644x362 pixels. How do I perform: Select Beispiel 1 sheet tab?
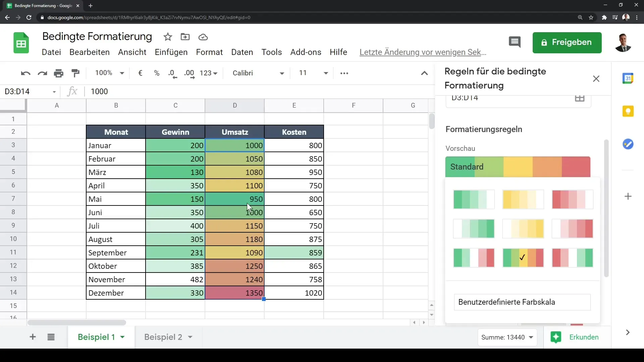(x=96, y=337)
